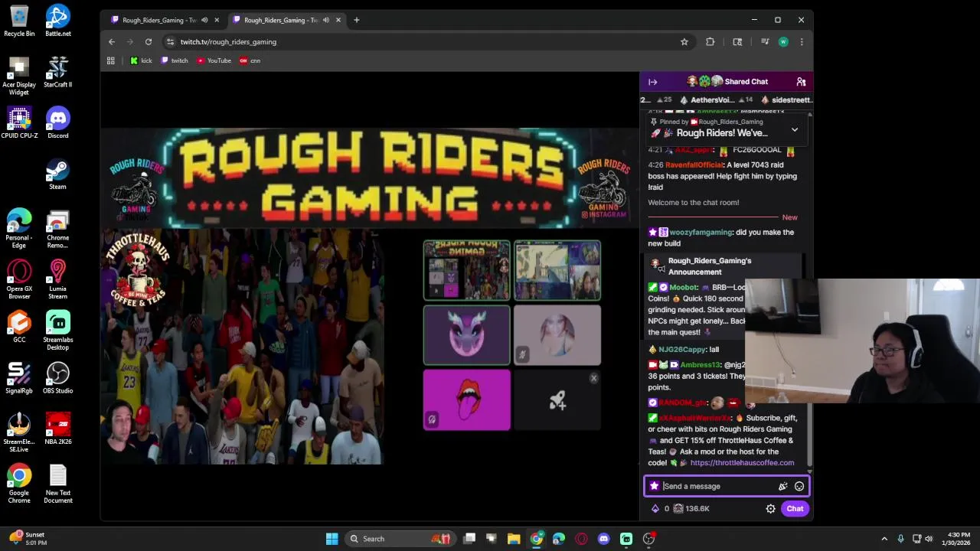Viewport: 980px width, 551px height.
Task: Launch NBA 2K26 from the desktop
Action: point(57,429)
